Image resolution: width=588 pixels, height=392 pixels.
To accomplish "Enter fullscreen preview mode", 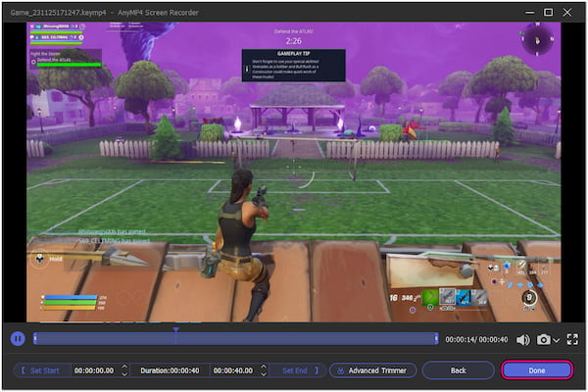I will point(572,339).
